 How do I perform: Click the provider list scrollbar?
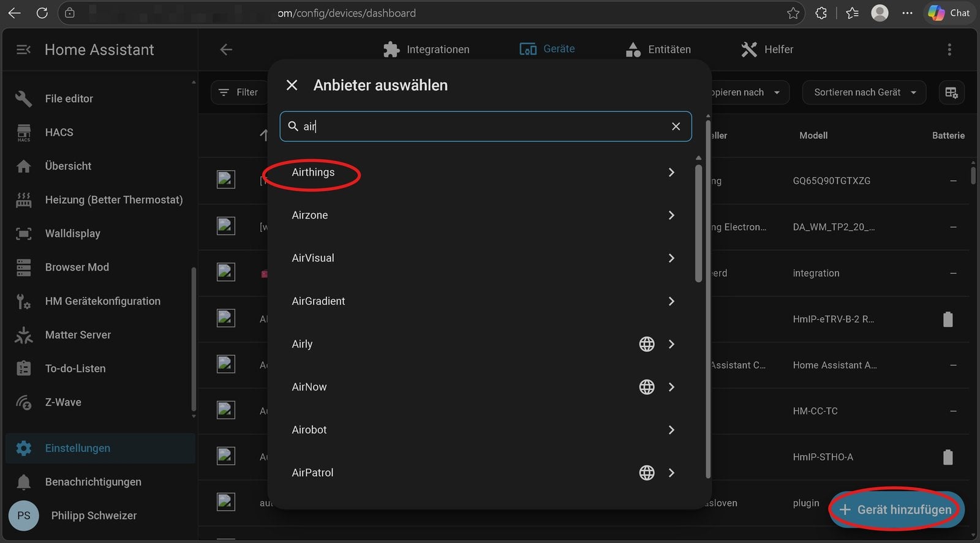click(698, 223)
